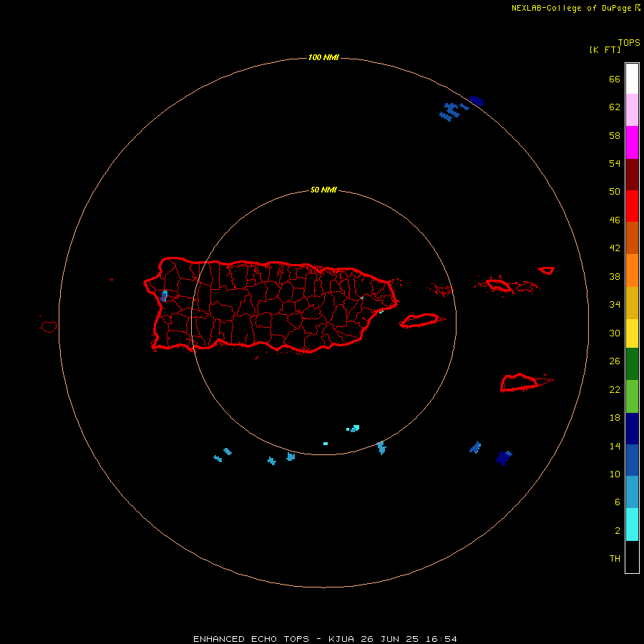Click the legend value '34'

615,304
